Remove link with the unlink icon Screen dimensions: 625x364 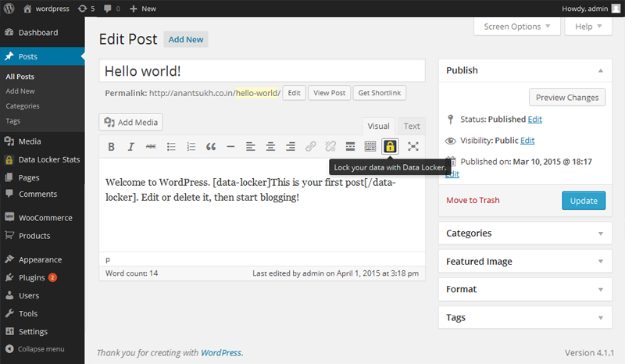330,147
